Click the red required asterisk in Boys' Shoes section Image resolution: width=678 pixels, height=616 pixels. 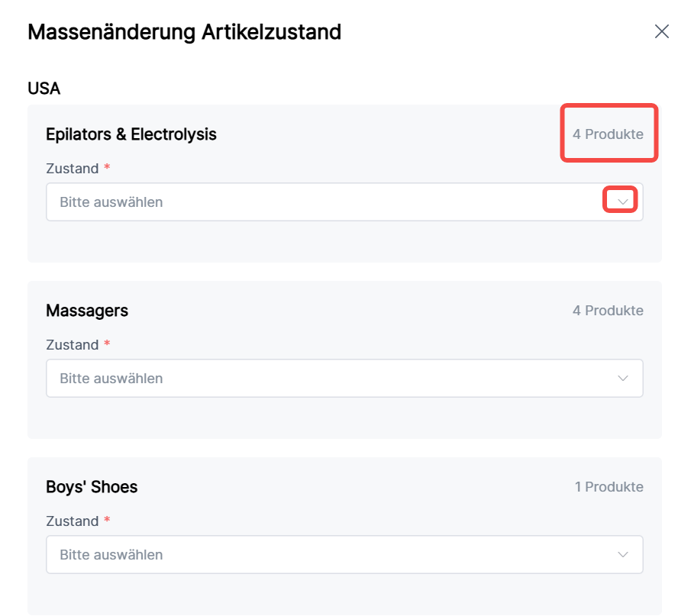(x=107, y=521)
